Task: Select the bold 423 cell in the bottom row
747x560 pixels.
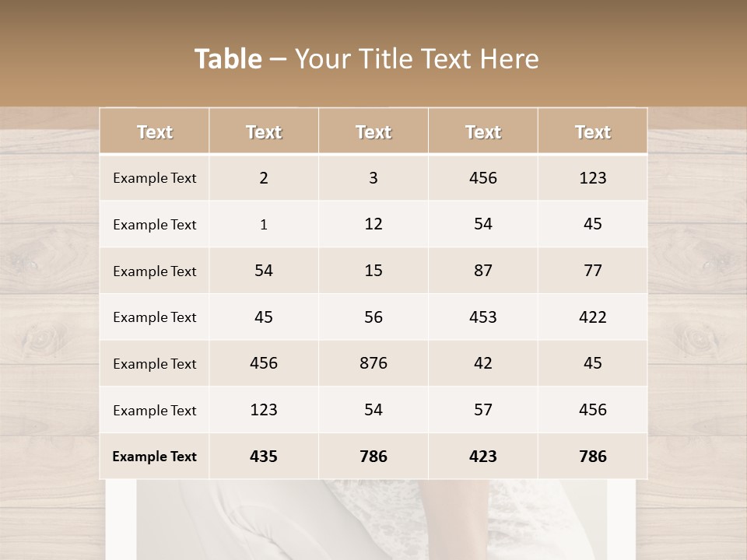Action: 483,457
